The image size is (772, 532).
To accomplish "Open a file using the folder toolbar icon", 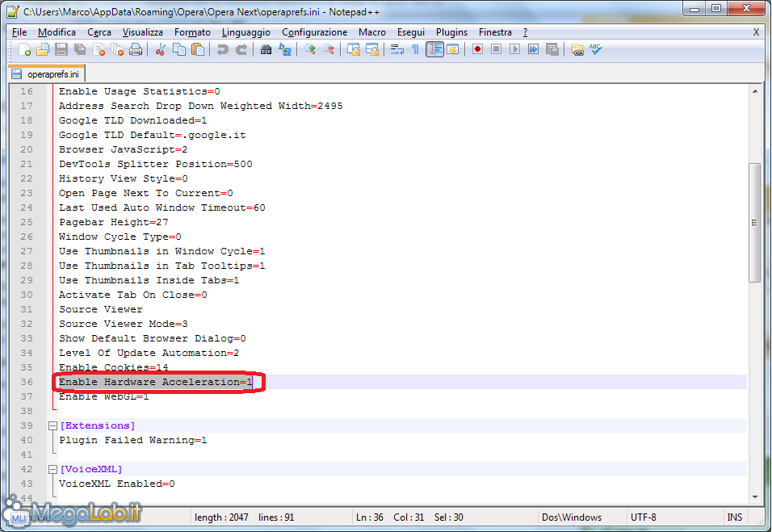I will tap(43, 49).
